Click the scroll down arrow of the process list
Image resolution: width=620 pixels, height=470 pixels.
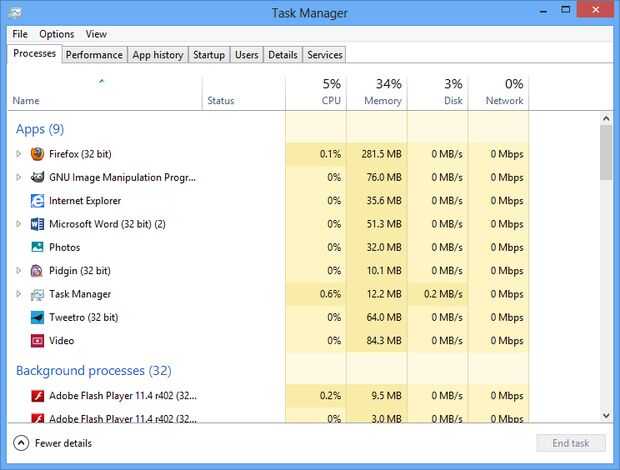click(606, 414)
